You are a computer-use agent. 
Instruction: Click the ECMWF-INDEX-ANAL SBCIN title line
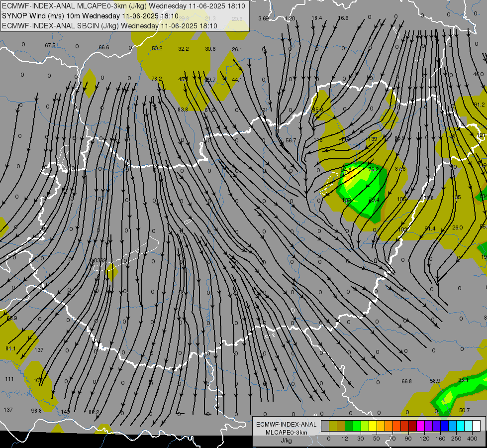click(109, 26)
